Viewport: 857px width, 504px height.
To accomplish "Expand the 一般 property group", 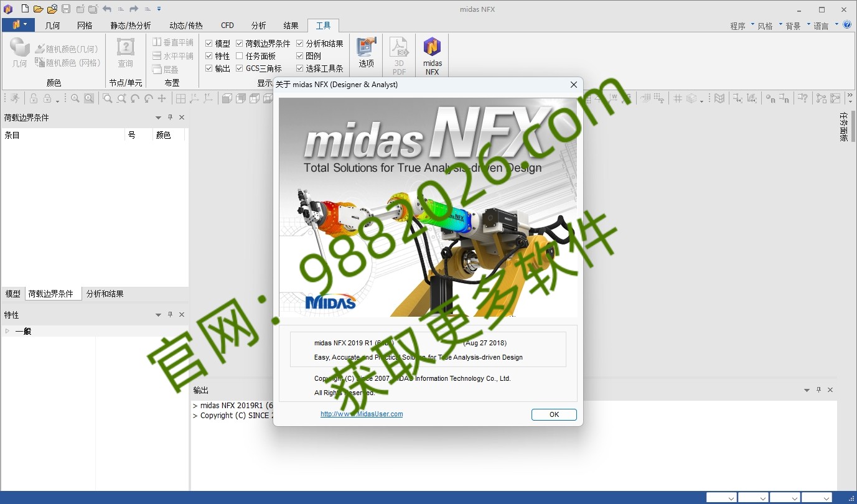I will click(7, 331).
